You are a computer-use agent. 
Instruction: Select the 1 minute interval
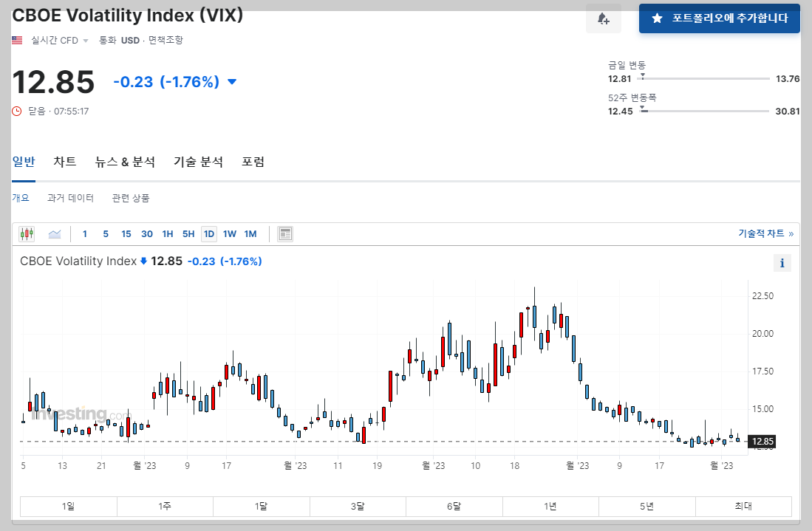(x=85, y=234)
